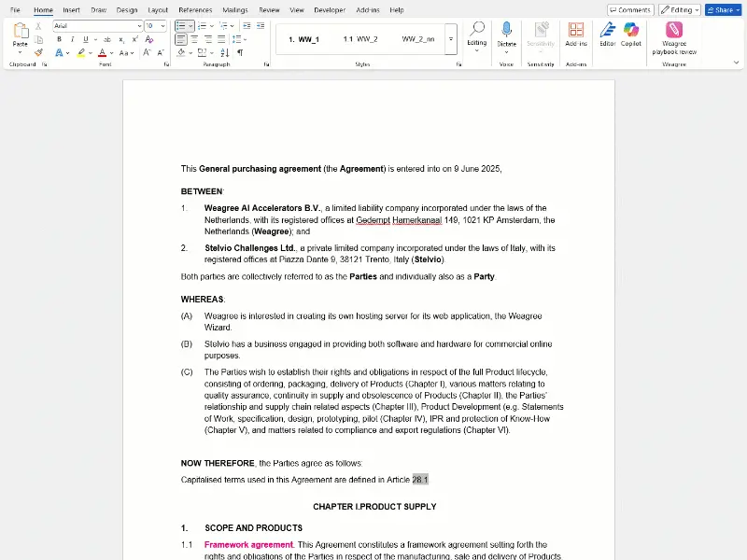Apply red font color
747x560 pixels.
(102, 53)
